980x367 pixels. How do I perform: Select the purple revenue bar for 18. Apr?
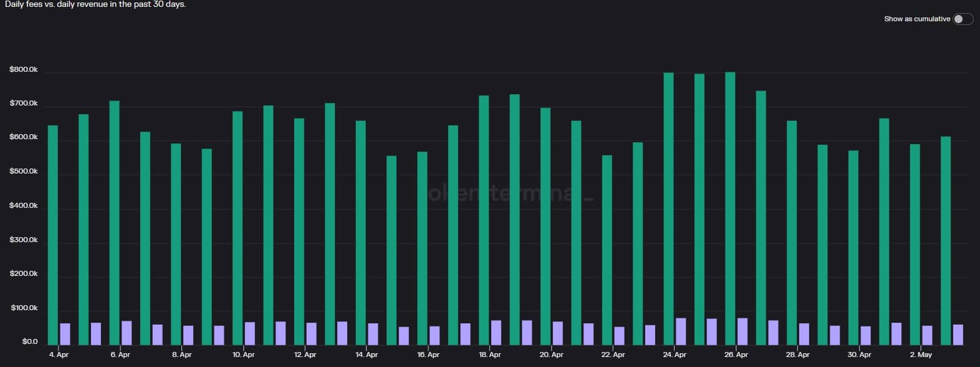point(496,333)
